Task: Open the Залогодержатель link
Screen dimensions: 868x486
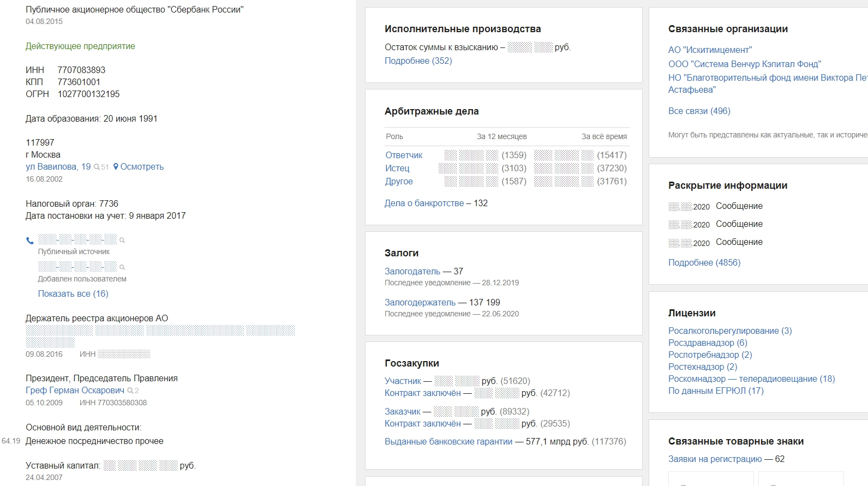Action: coord(420,302)
